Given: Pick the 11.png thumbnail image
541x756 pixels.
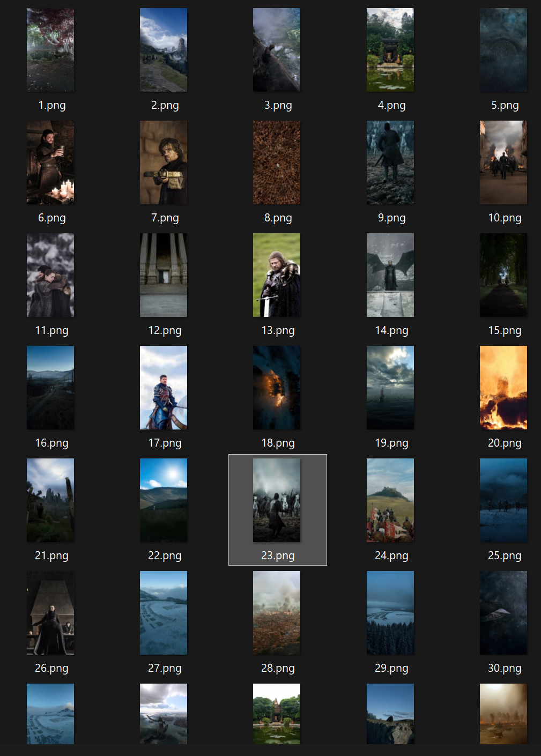Looking at the screenshot, I should pyautogui.click(x=50, y=275).
